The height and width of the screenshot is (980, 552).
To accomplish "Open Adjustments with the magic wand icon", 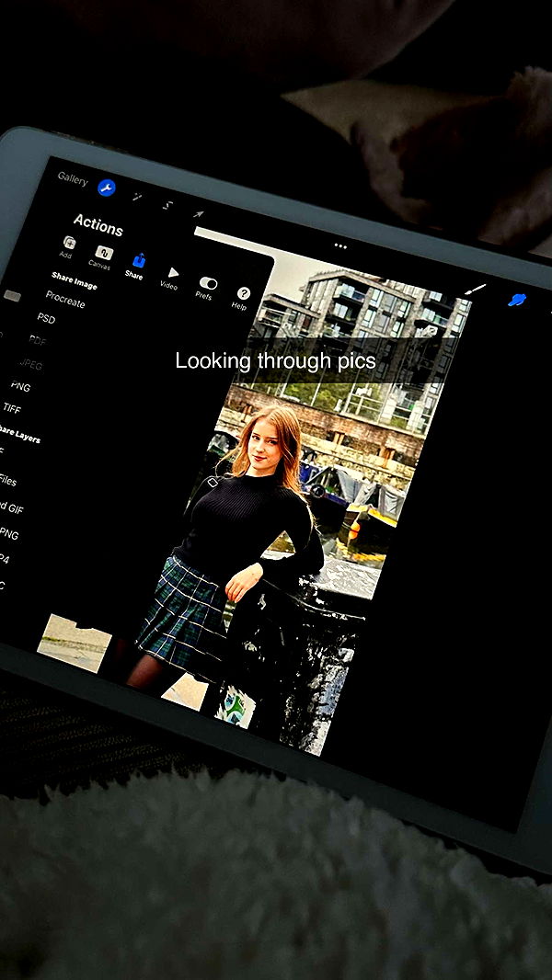I will [x=138, y=196].
